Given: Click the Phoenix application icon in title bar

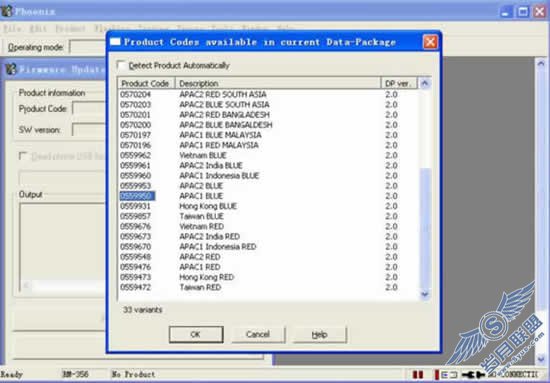Looking at the screenshot, I should click(7, 11).
